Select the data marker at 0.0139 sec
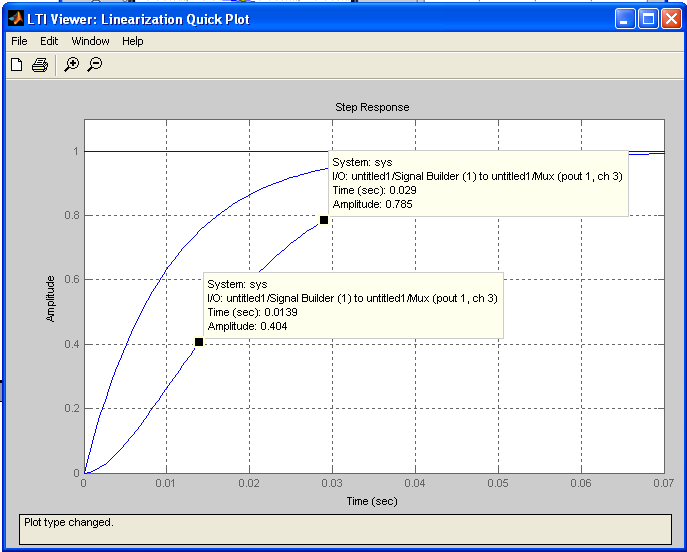 pyautogui.click(x=199, y=342)
